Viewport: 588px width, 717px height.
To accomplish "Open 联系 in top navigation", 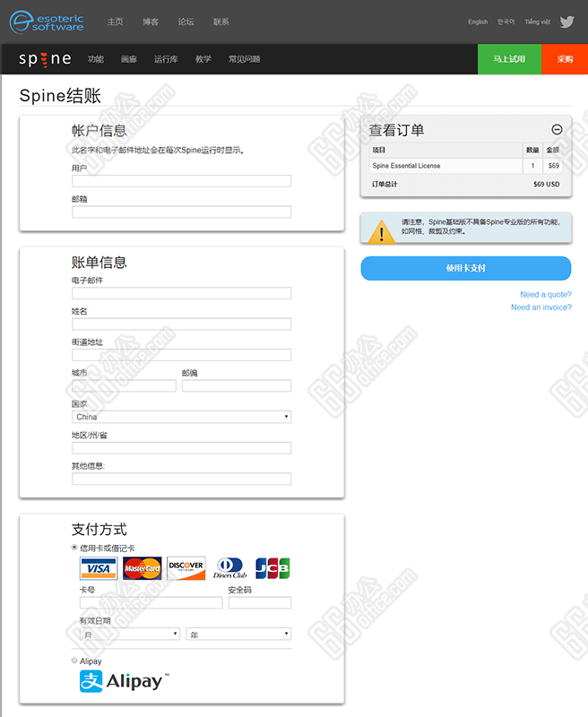I will point(220,22).
